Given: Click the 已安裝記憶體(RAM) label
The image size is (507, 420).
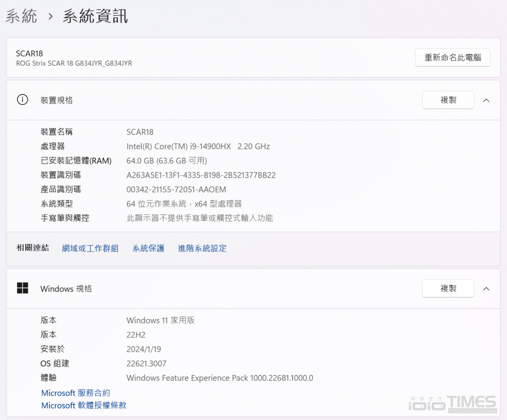Looking at the screenshot, I should click(x=76, y=161).
